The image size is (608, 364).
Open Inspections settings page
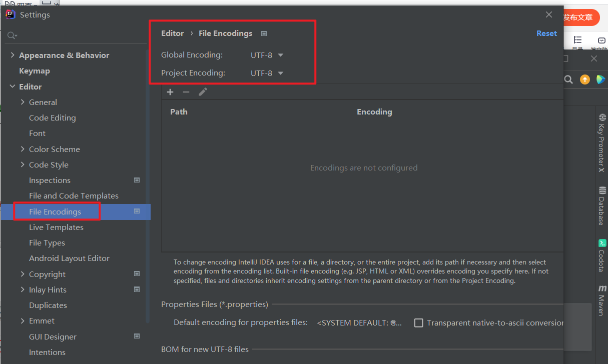coord(50,180)
